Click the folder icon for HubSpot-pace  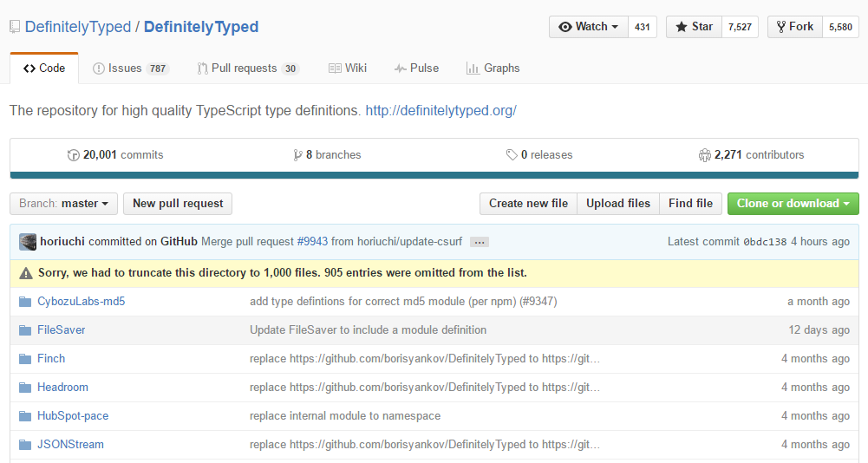tap(25, 416)
